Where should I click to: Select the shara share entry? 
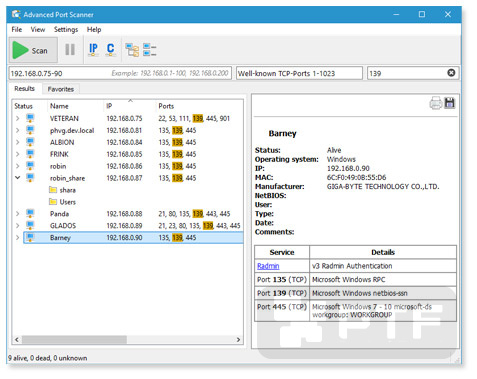tap(68, 190)
